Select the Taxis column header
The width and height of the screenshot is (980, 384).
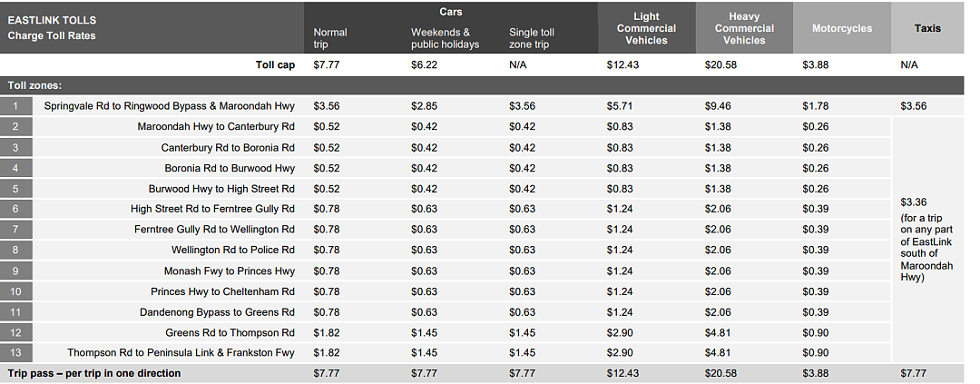pos(926,28)
